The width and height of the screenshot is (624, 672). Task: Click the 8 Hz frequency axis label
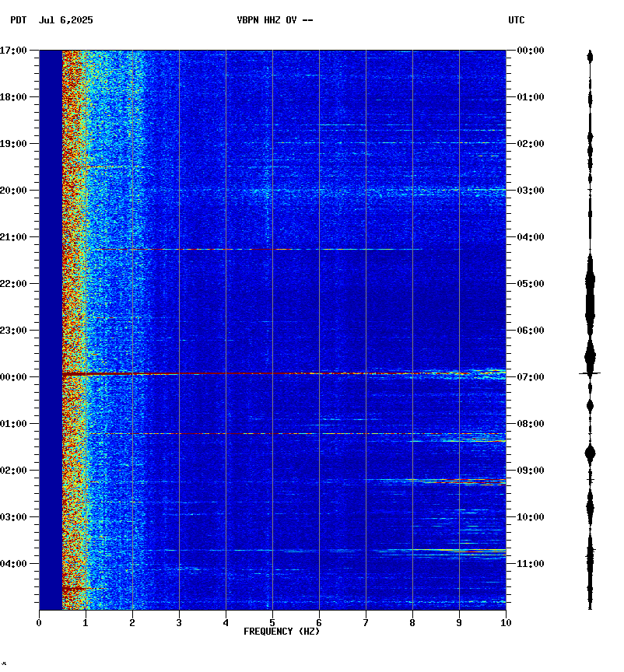(412, 622)
